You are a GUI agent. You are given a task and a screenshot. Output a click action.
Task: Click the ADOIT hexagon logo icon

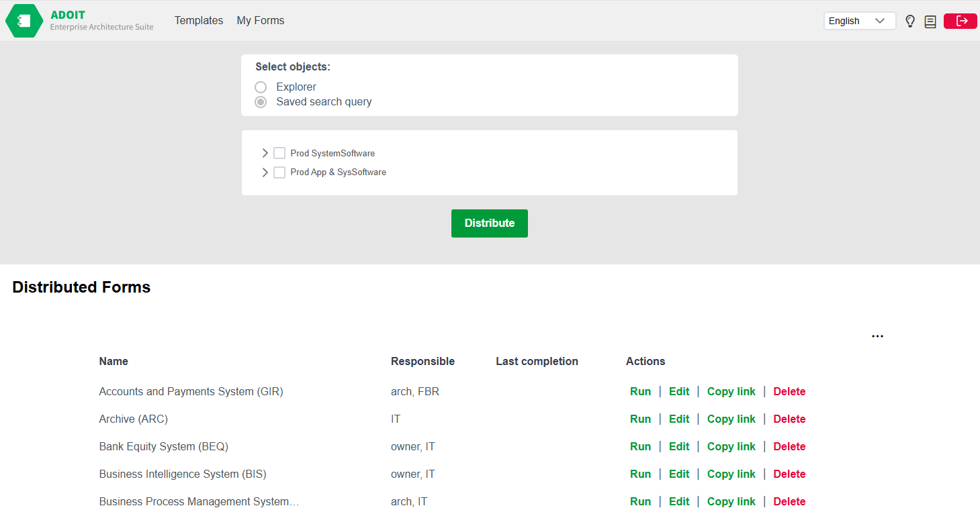[24, 21]
